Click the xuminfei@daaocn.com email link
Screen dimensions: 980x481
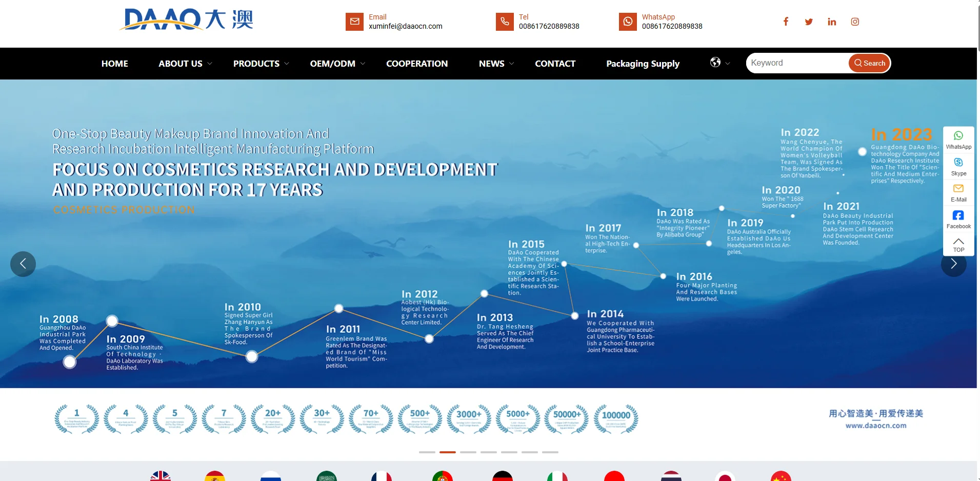[405, 26]
